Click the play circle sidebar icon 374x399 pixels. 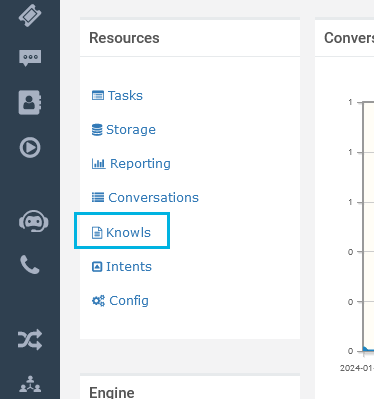coord(30,147)
